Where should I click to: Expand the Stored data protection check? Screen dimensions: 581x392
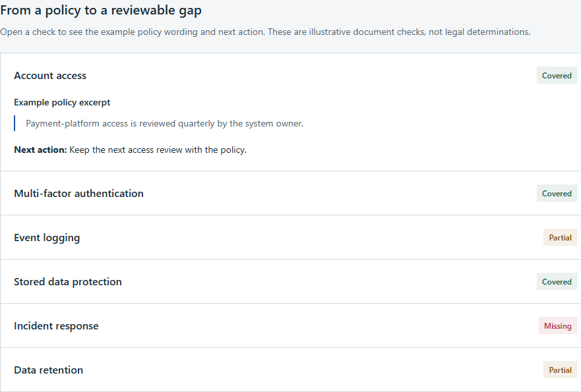(290, 281)
